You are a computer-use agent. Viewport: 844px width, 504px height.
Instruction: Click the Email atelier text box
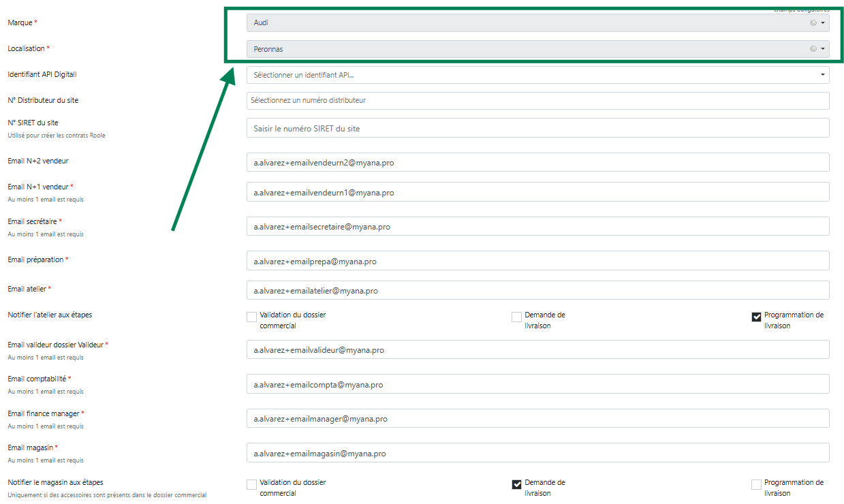click(x=537, y=291)
